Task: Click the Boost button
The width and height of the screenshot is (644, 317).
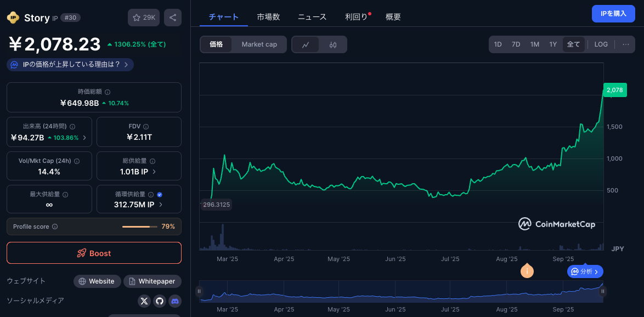Action: point(94,253)
